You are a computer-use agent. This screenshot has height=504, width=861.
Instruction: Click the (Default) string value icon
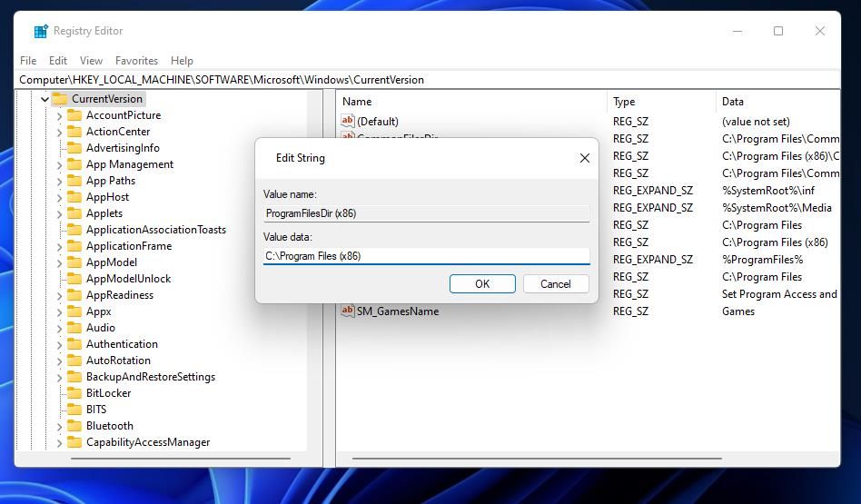tap(348, 121)
